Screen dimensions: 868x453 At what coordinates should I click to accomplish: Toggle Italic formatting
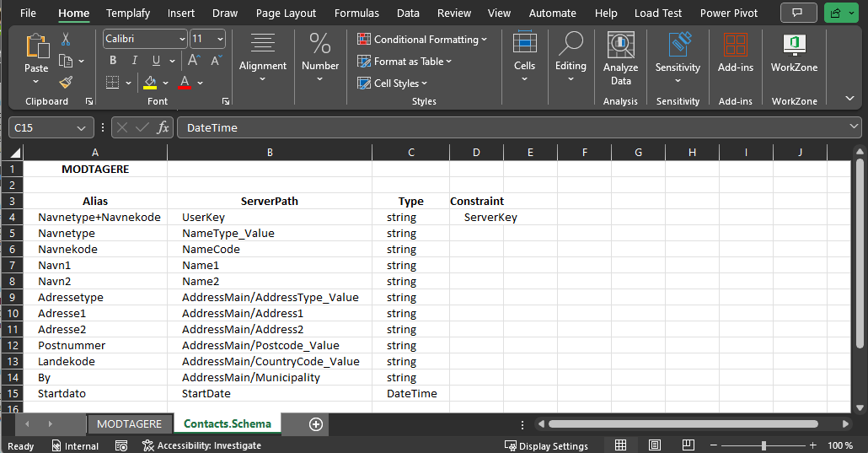(x=134, y=61)
